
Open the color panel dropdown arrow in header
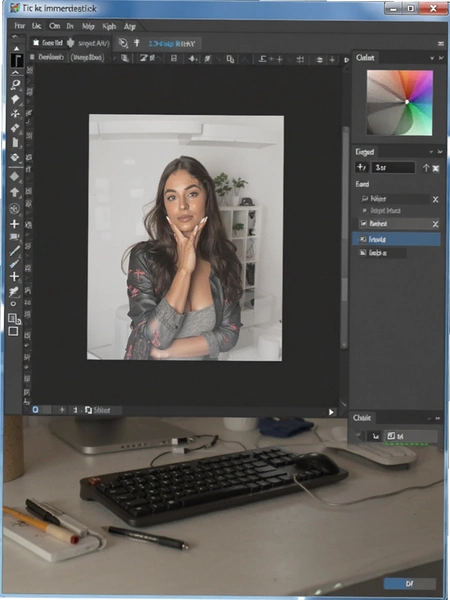432,58
